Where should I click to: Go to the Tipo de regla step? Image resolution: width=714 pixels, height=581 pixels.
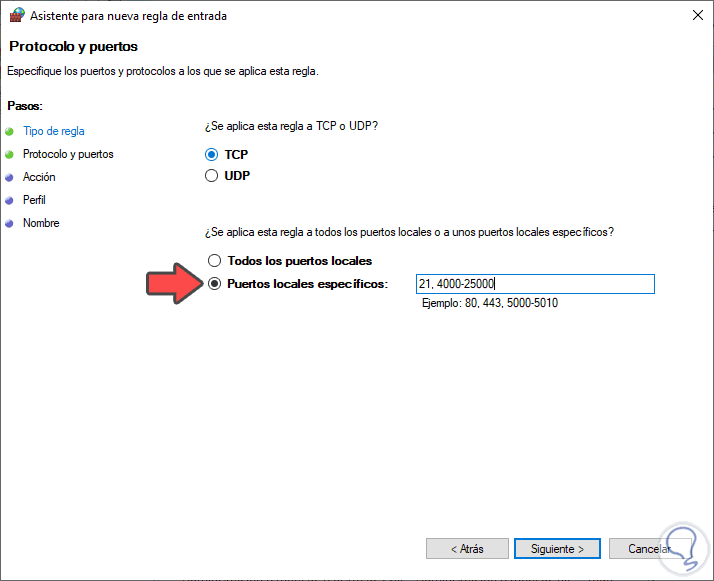(x=54, y=131)
